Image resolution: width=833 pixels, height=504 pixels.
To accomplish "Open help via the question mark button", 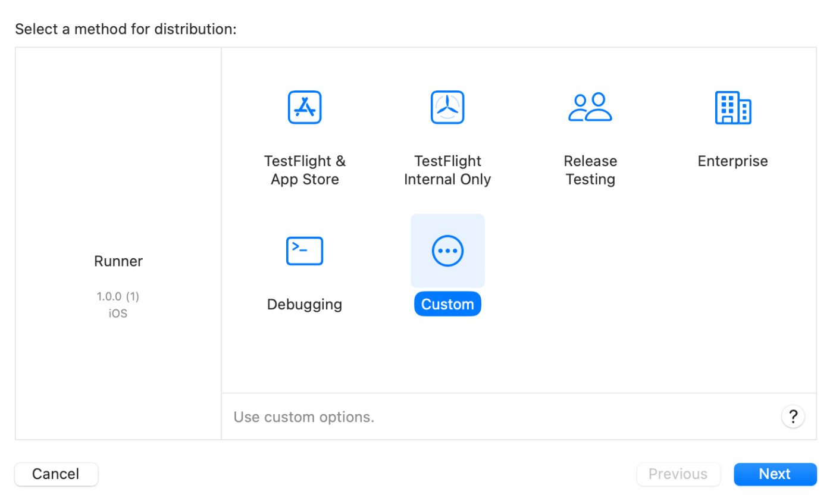I will 793,417.
